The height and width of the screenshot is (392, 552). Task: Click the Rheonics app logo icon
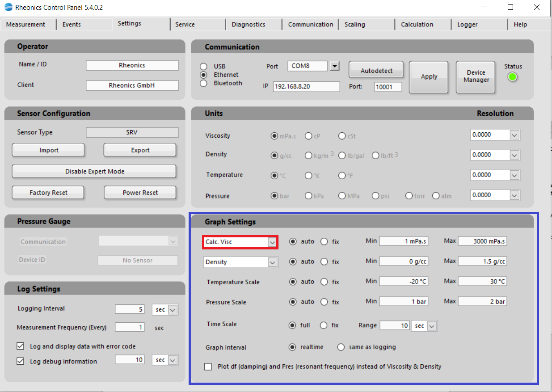click(8, 7)
